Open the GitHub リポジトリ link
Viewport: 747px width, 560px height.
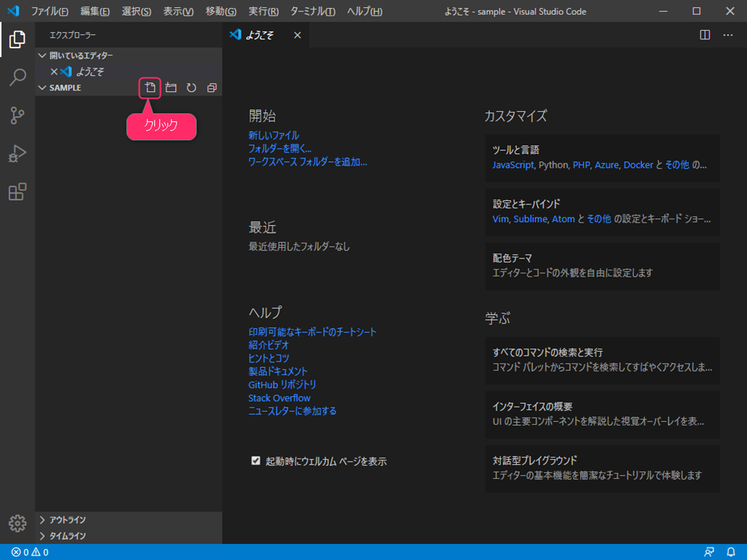[x=282, y=385]
